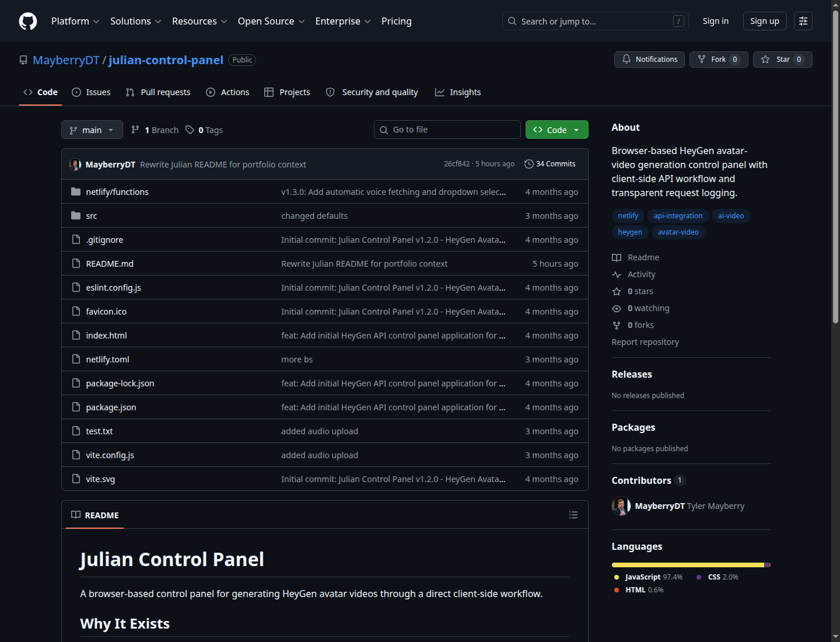Viewport: 840px width, 642px height.
Task: Fork the julian-control-panel repository
Action: coord(719,60)
